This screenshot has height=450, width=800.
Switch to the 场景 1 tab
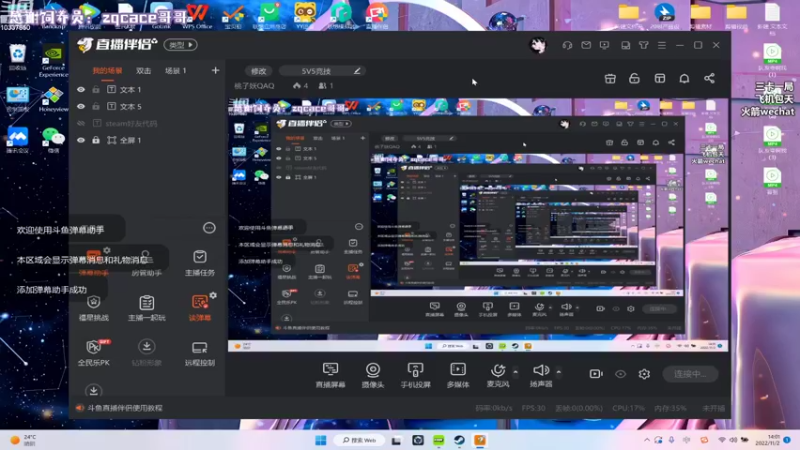(x=176, y=71)
